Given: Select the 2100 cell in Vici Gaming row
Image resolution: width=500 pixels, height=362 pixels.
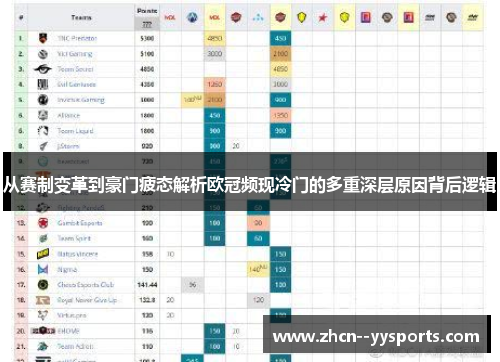Looking at the screenshot, I should pyautogui.click(x=280, y=54).
